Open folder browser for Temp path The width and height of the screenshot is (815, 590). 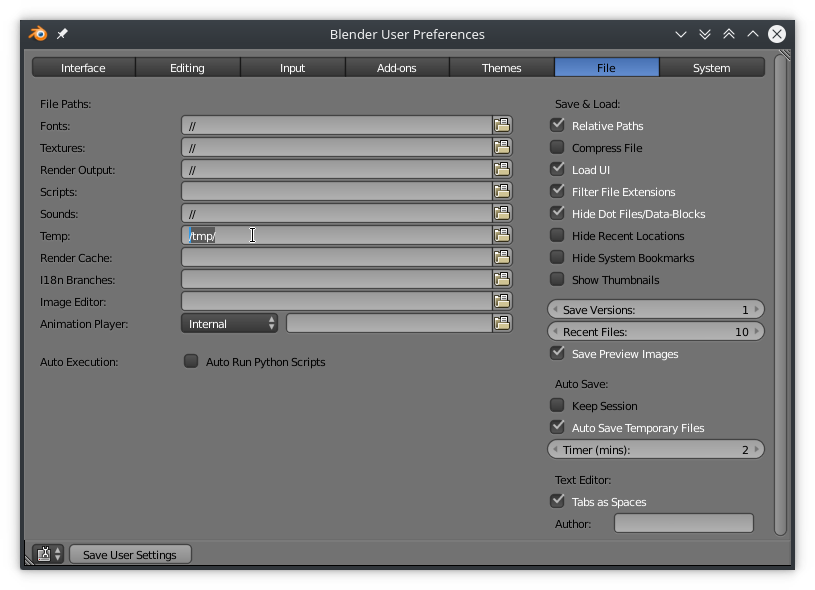(x=502, y=235)
